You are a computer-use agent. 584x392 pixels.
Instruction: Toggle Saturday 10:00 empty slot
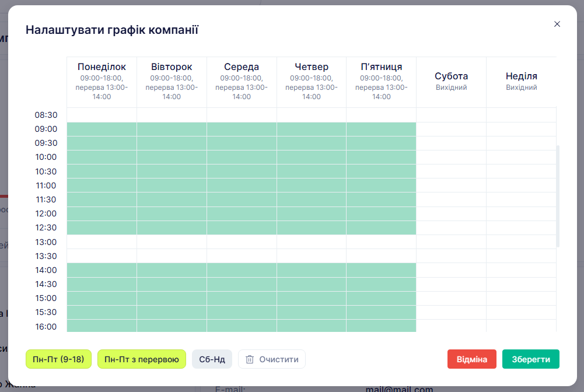pos(451,157)
